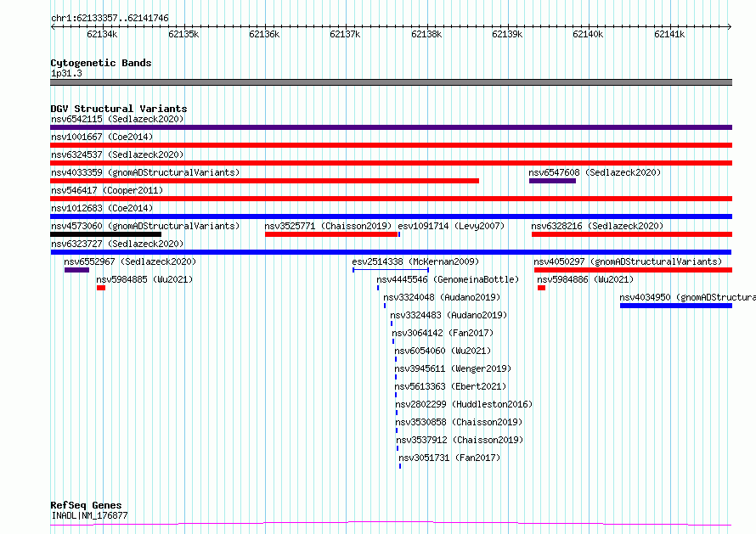Select the black bar for nsv4573060
The image size is (756, 534).
(105, 234)
